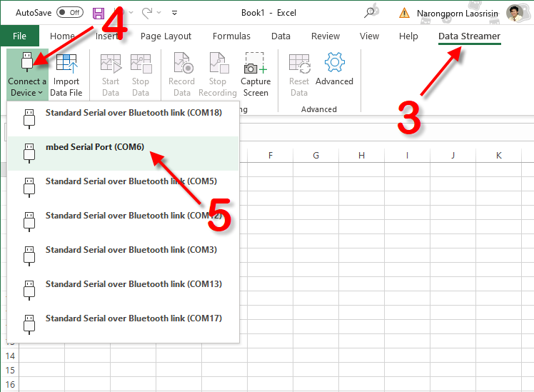Screen dimensions: 534x392
Task: Toggle the AutoSave switch
Action: (70, 13)
